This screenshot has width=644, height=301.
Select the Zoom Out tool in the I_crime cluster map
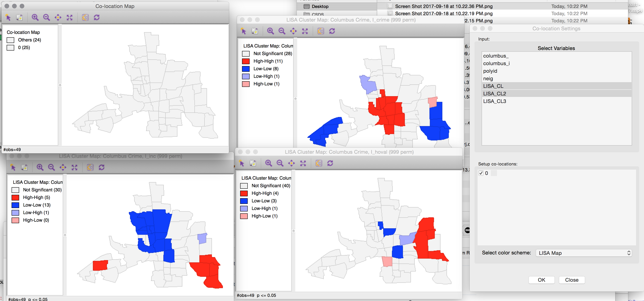click(x=282, y=31)
